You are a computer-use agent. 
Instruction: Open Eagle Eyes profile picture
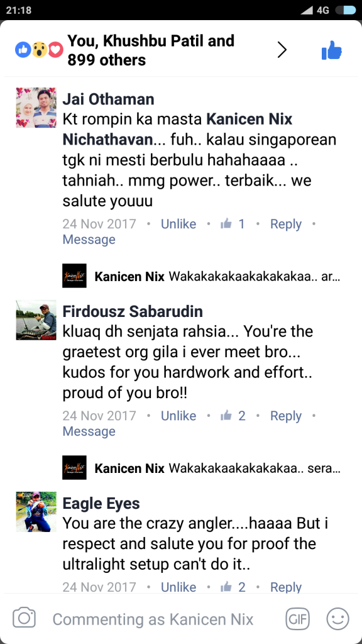coord(36,512)
